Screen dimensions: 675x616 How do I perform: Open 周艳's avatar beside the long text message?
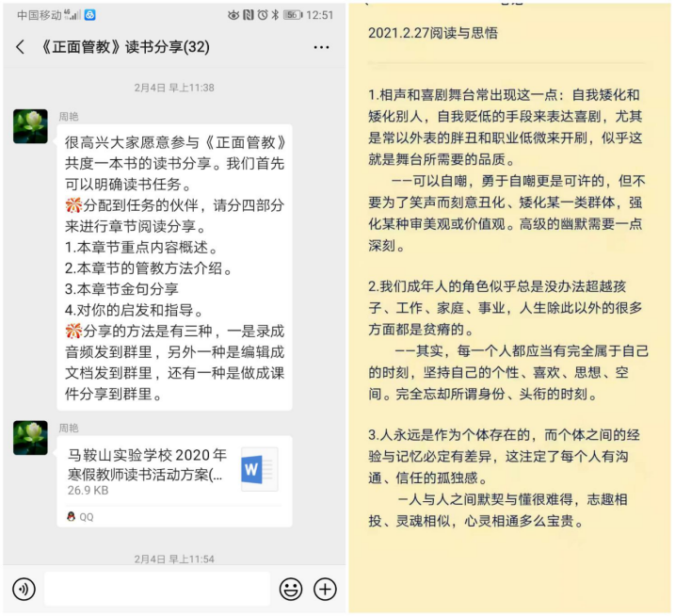coord(30,125)
